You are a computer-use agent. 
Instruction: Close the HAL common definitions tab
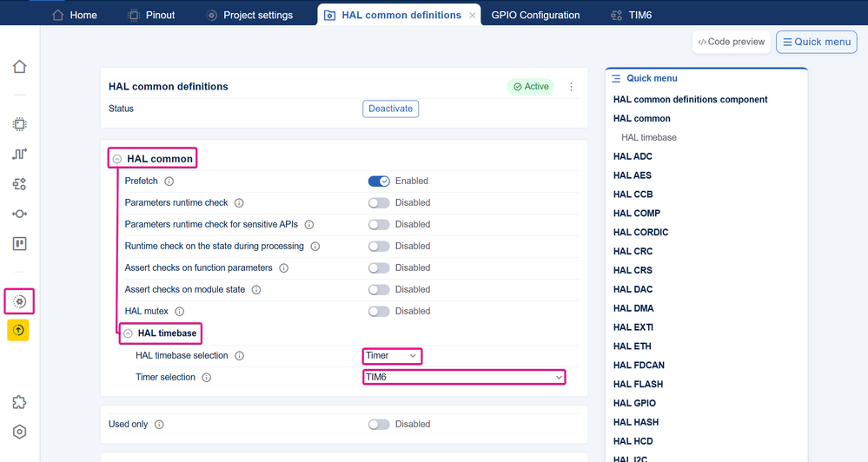472,16
